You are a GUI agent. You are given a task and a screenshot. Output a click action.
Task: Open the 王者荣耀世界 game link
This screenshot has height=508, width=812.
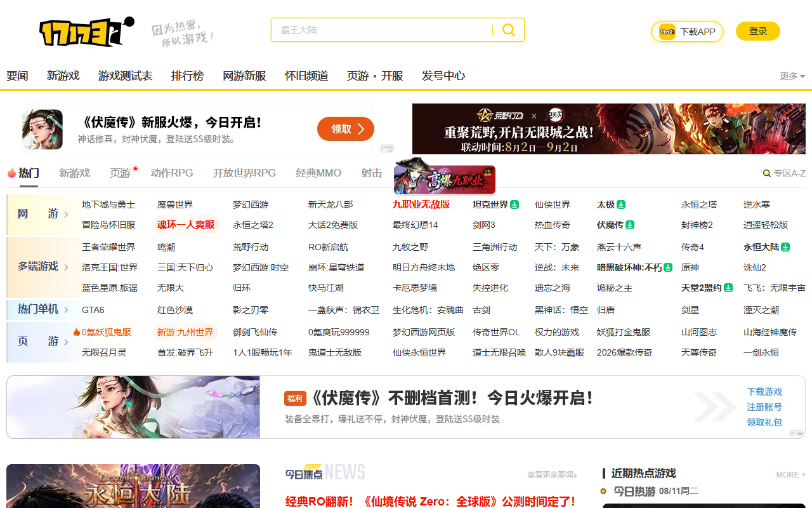[108, 247]
